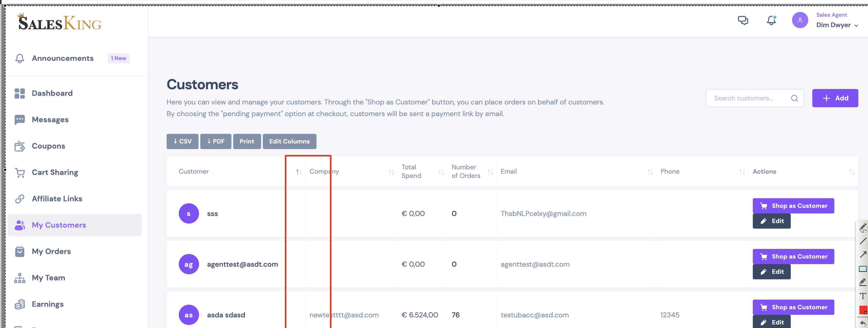This screenshot has height=328, width=868.
Task: Open the notifications bell in header
Action: pos(771,21)
